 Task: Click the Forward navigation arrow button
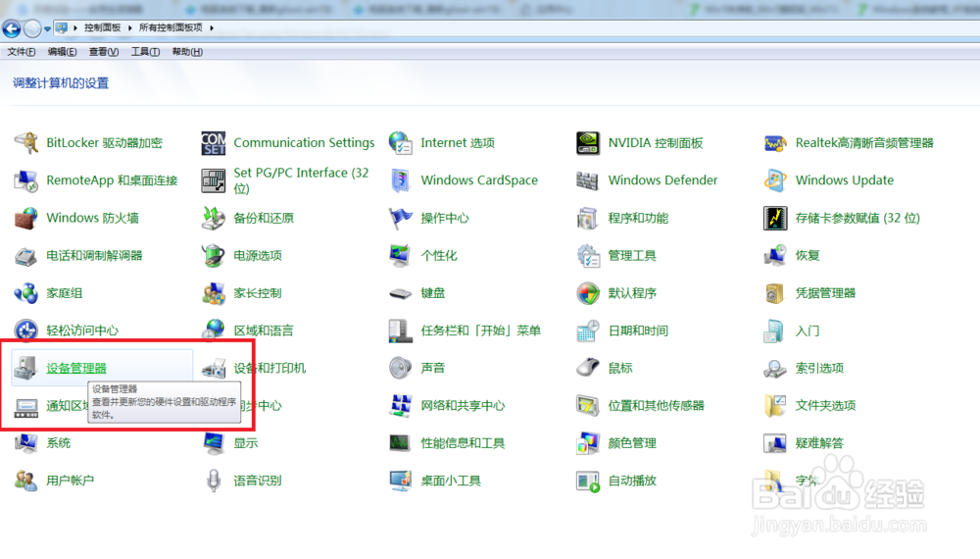(32, 28)
